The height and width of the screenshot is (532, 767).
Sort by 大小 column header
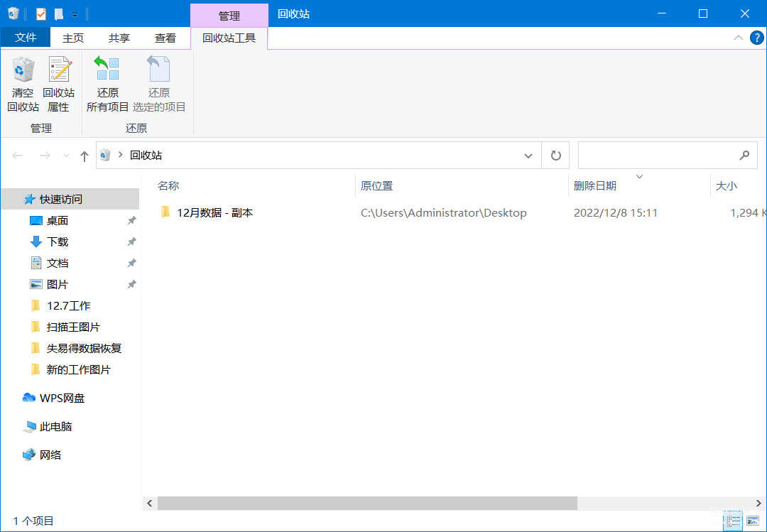[727, 185]
